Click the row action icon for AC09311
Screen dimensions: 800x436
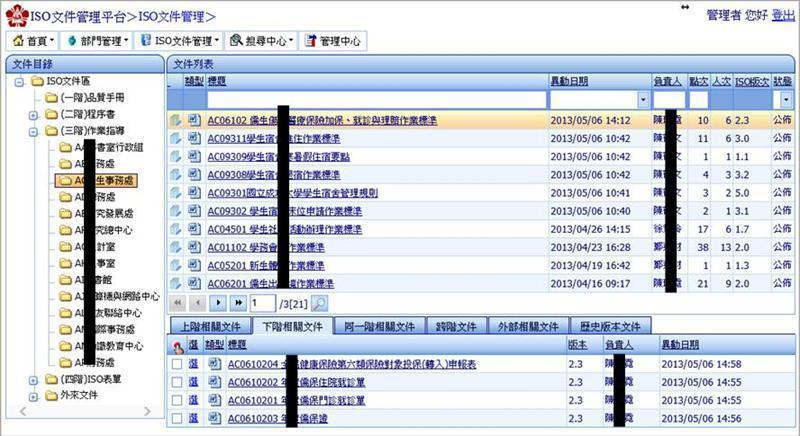point(176,139)
